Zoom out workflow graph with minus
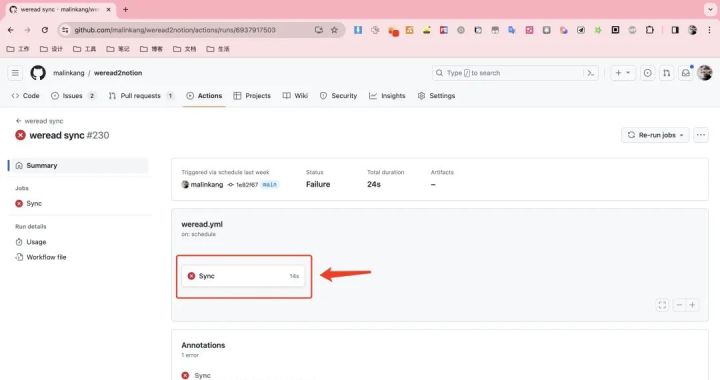 [x=679, y=305]
